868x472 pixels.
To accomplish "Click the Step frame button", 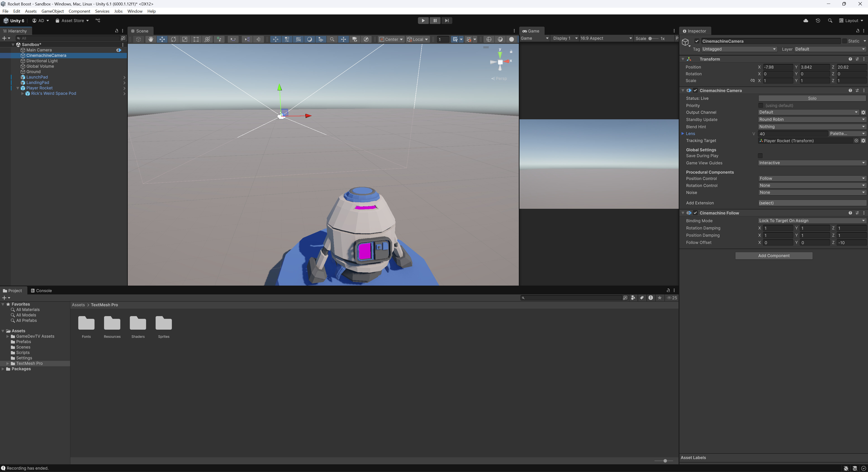I will coord(446,21).
